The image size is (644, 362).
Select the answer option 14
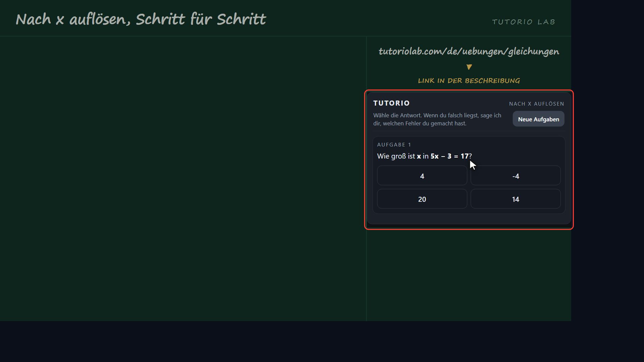click(515, 199)
